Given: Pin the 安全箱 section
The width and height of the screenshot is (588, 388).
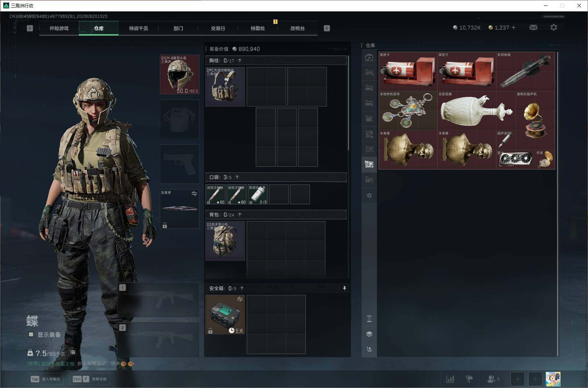Looking at the screenshot, I should click(x=344, y=288).
